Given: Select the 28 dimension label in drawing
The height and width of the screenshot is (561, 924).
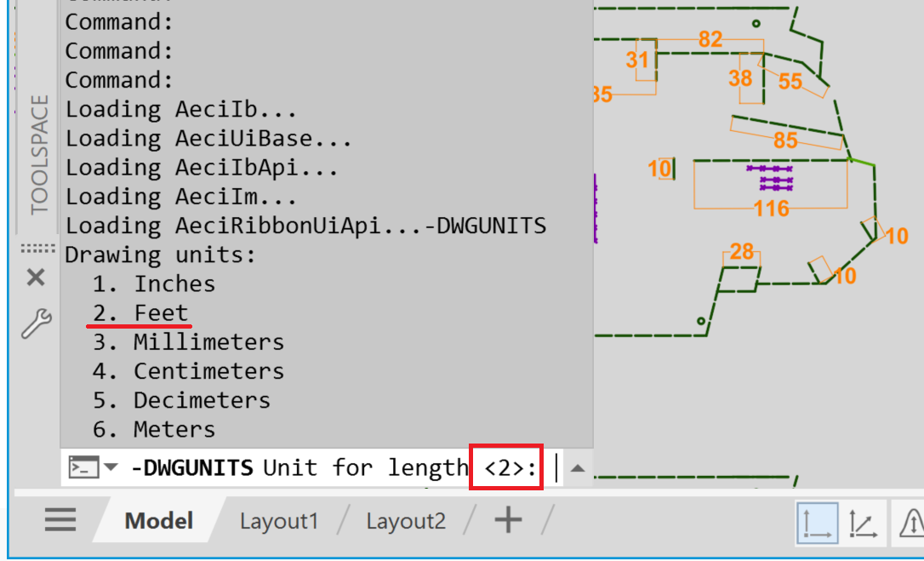Looking at the screenshot, I should [741, 252].
